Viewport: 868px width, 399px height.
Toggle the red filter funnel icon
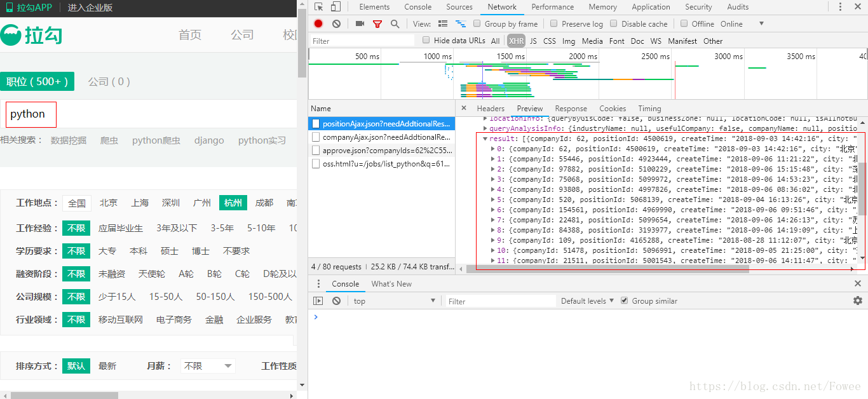pos(377,24)
